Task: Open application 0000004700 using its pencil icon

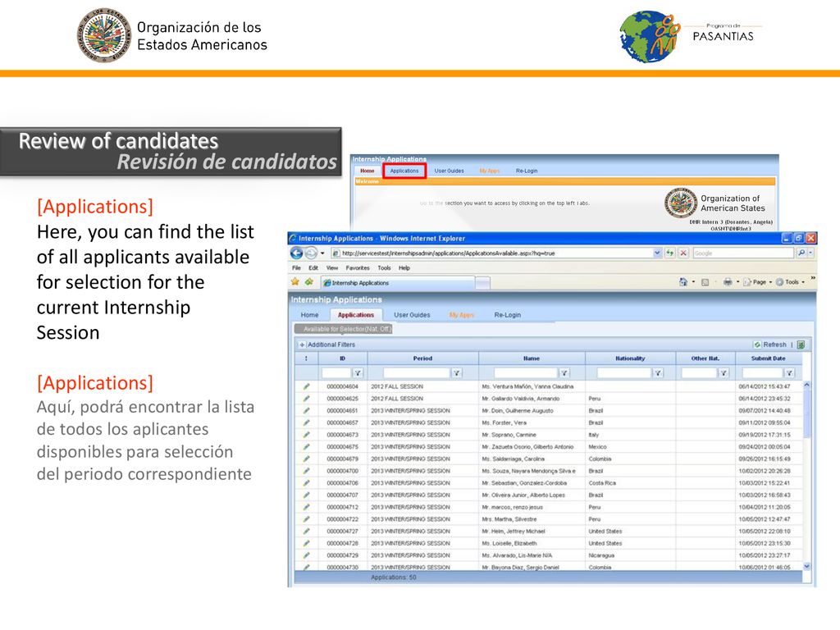Action: point(307,471)
